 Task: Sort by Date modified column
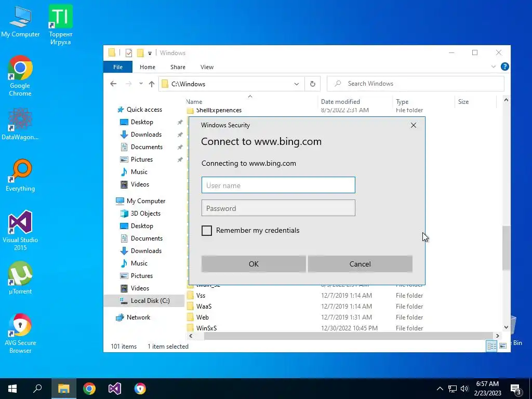click(340, 101)
